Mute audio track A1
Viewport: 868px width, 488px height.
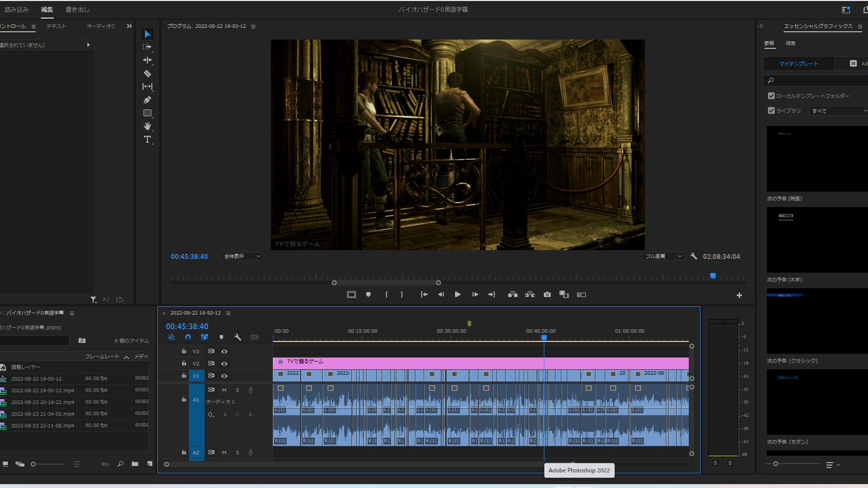[x=224, y=390]
